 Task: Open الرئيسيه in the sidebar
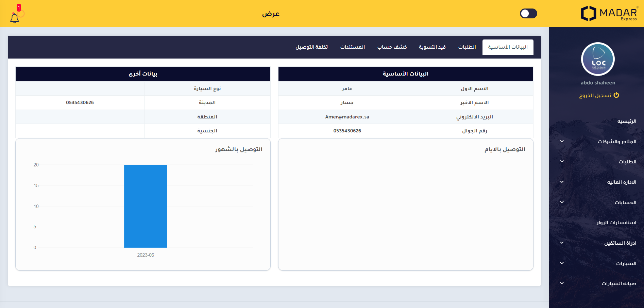tap(626, 121)
